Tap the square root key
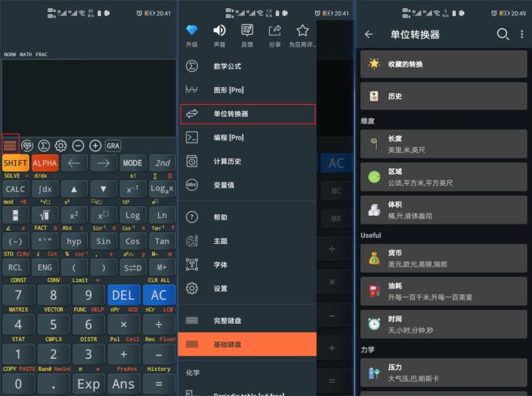Viewport: 532px width, 396px height. coord(45,215)
